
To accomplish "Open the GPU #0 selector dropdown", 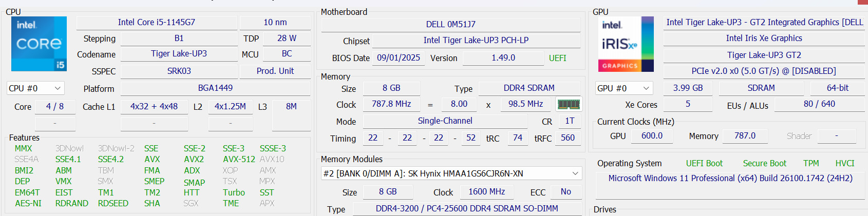I will [624, 88].
